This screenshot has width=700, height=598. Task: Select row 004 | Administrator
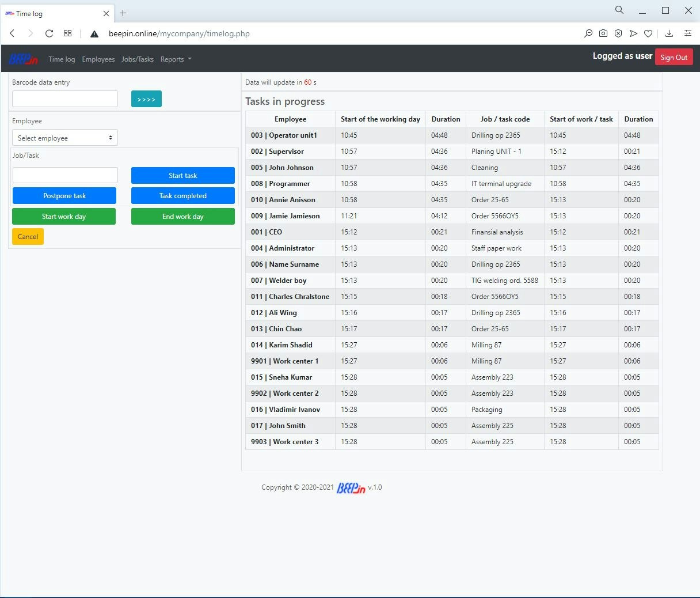452,248
